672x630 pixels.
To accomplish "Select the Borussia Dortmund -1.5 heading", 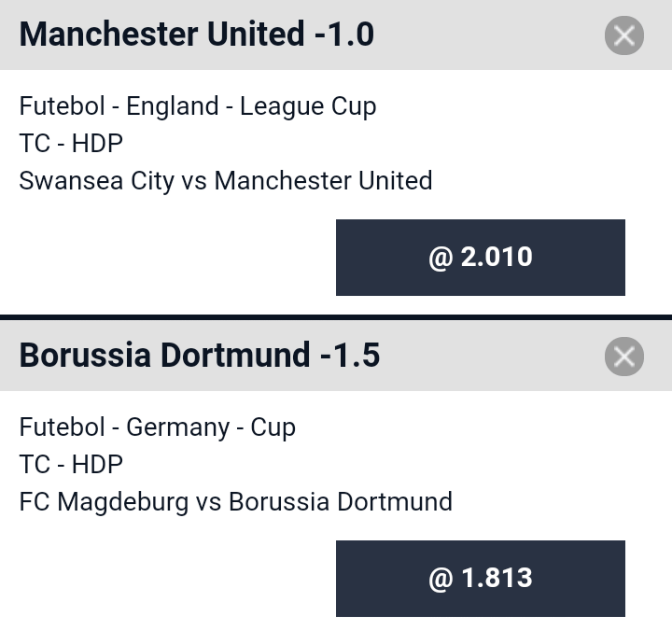I will [x=200, y=356].
